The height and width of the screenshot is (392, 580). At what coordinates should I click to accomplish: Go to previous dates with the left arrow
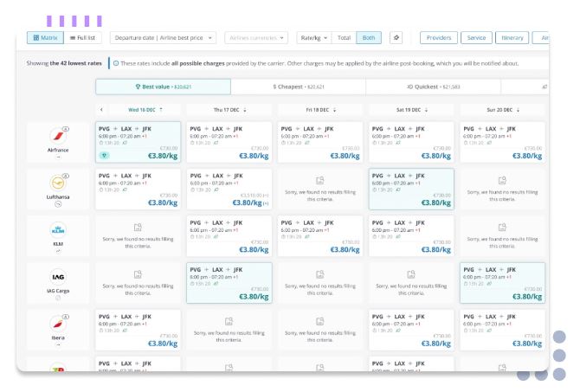point(102,109)
